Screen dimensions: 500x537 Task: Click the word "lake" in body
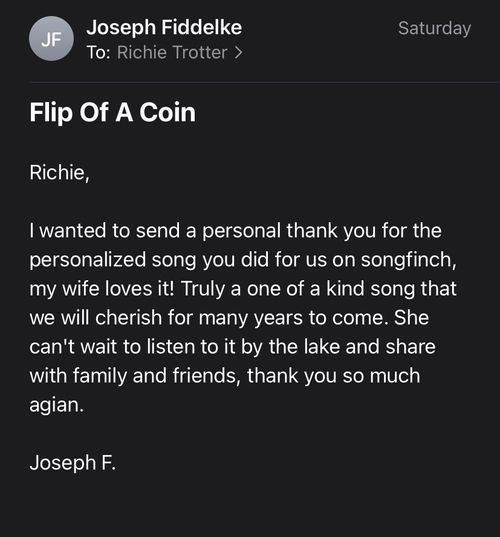coord(322,347)
